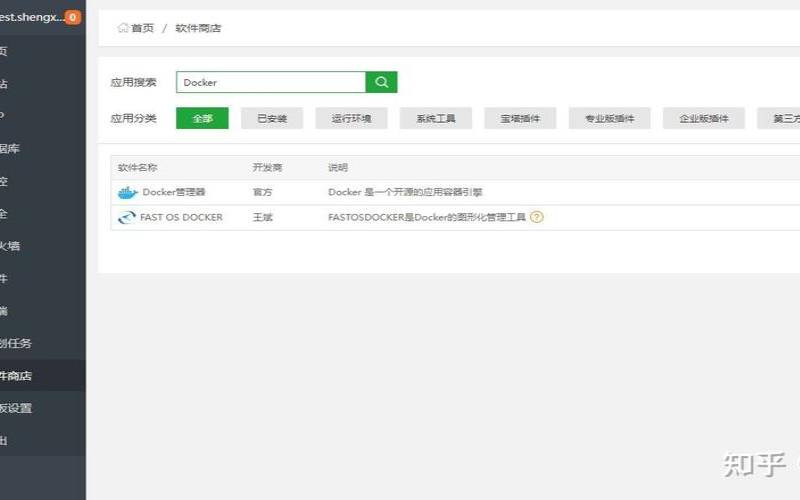Image resolution: width=800 pixels, height=500 pixels.
Task: Click the question mark help icon
Action: click(537, 217)
